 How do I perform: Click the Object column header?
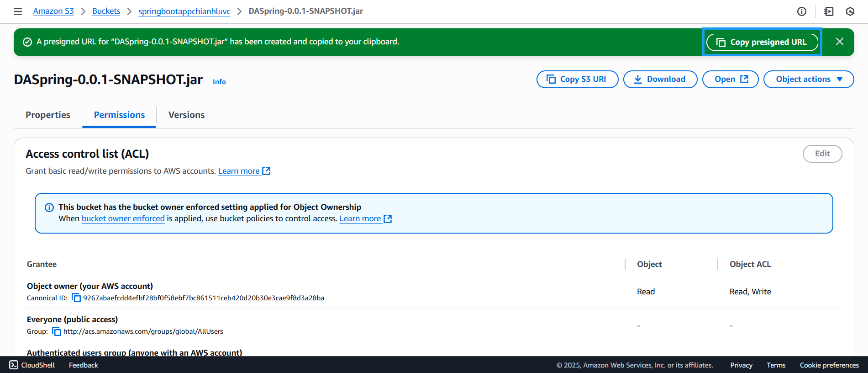point(649,264)
